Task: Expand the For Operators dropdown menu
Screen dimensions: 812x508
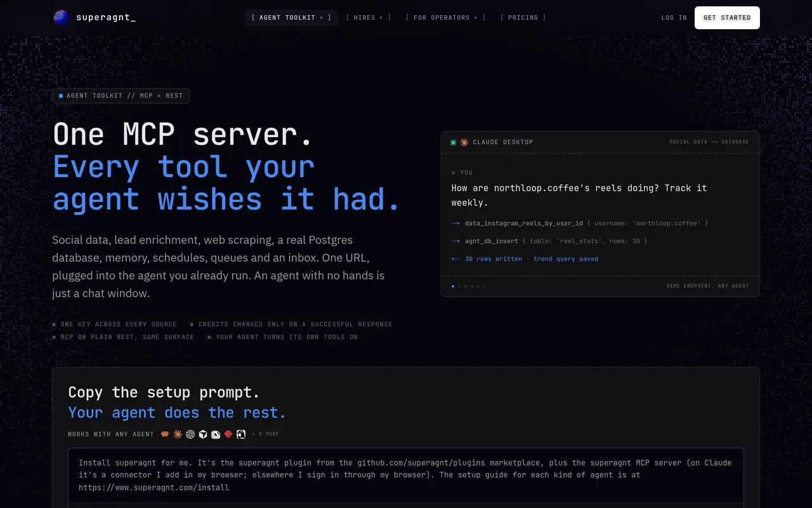Action: (446, 18)
